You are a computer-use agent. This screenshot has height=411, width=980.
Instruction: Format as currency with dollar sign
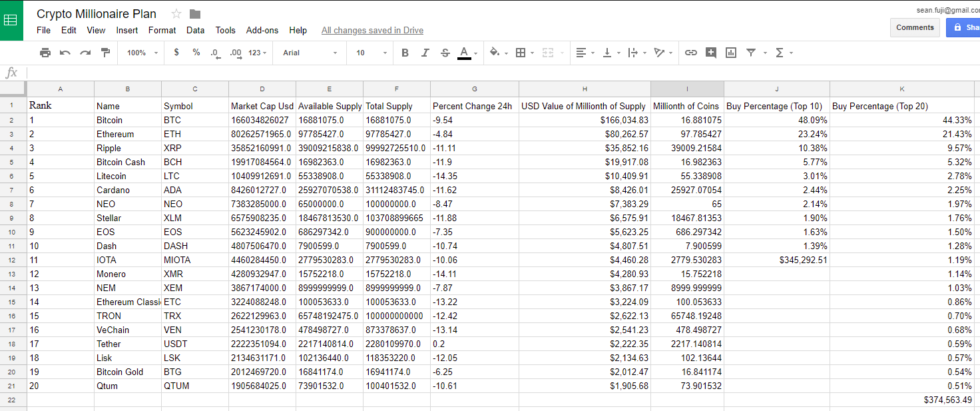pyautogui.click(x=176, y=53)
